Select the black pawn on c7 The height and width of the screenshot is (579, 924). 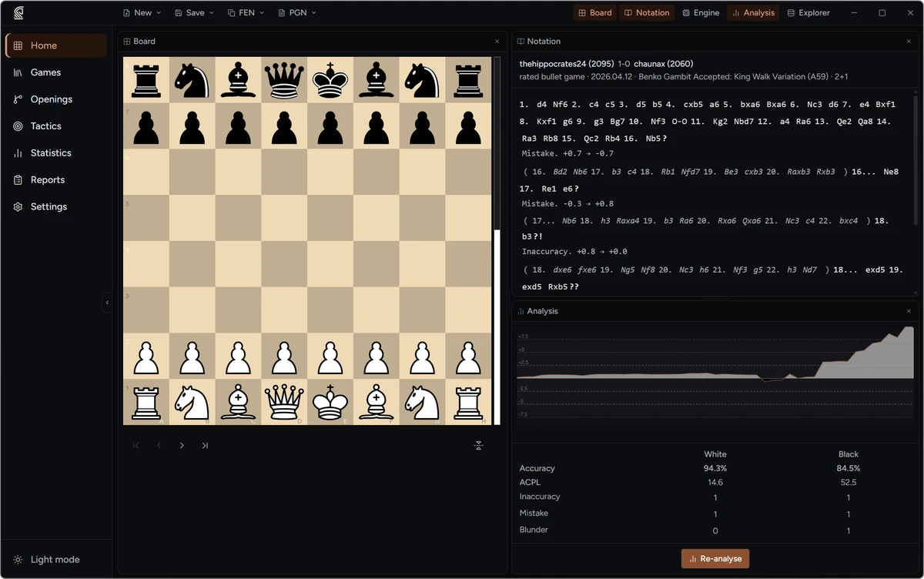click(238, 126)
